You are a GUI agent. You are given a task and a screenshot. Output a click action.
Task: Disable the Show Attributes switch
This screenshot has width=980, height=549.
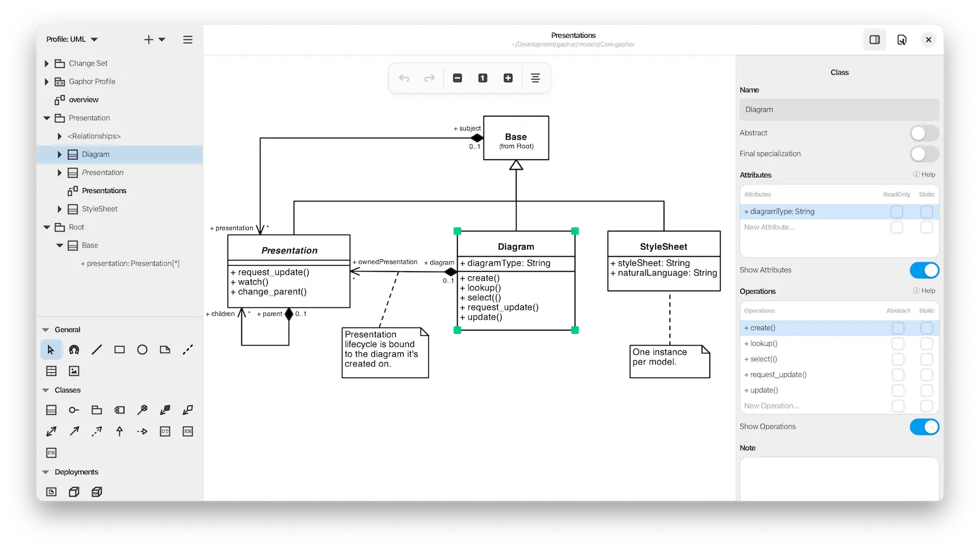pyautogui.click(x=923, y=270)
